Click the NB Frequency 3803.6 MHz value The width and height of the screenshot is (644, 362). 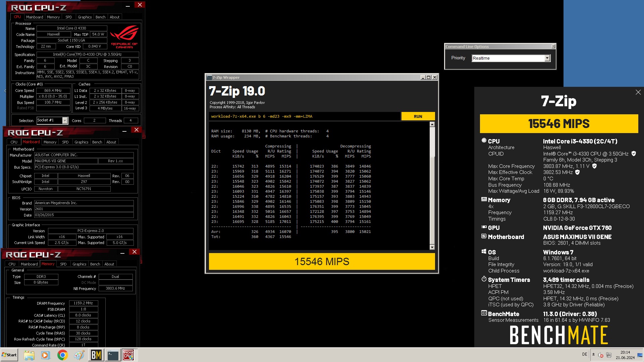tap(115, 288)
